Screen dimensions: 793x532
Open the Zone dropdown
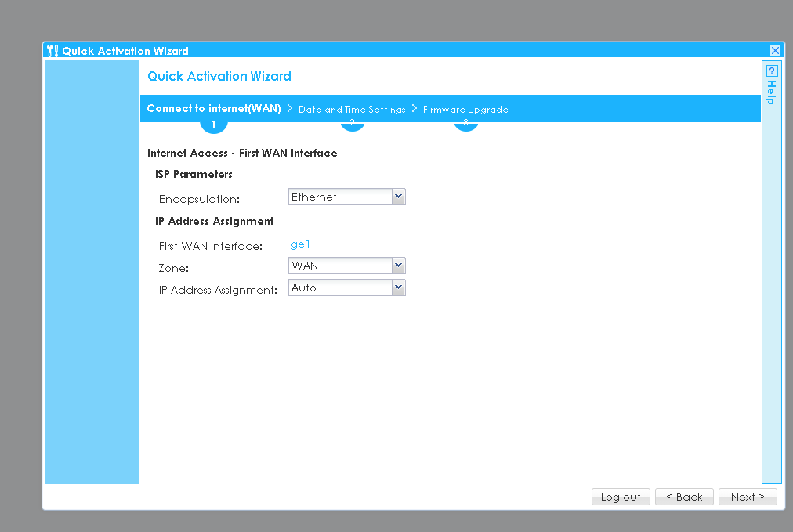[399, 266]
